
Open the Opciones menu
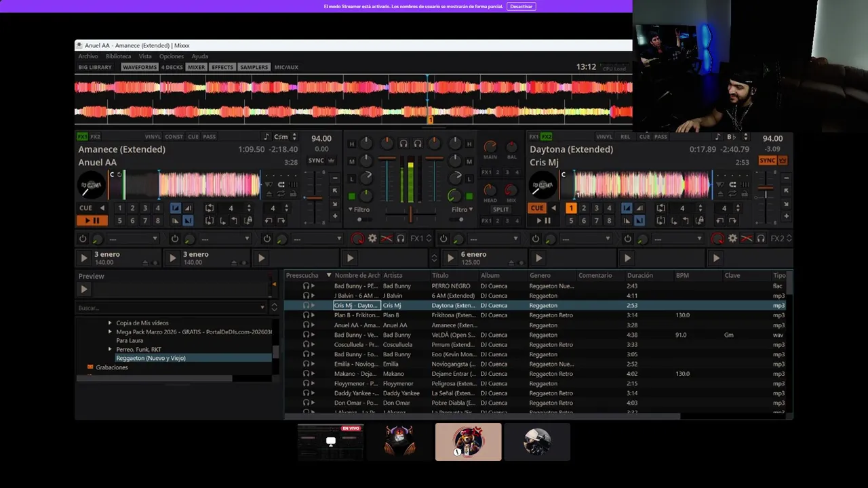coord(171,56)
